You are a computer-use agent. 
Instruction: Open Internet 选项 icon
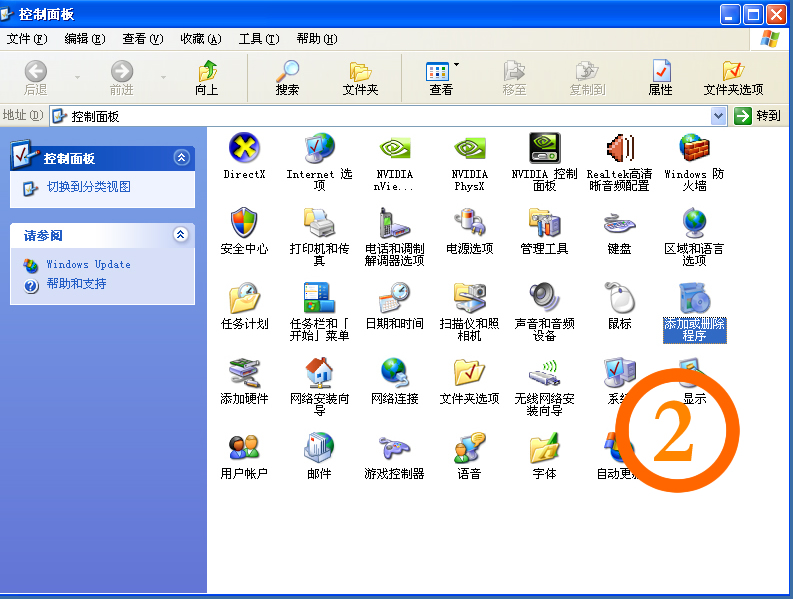click(x=319, y=149)
